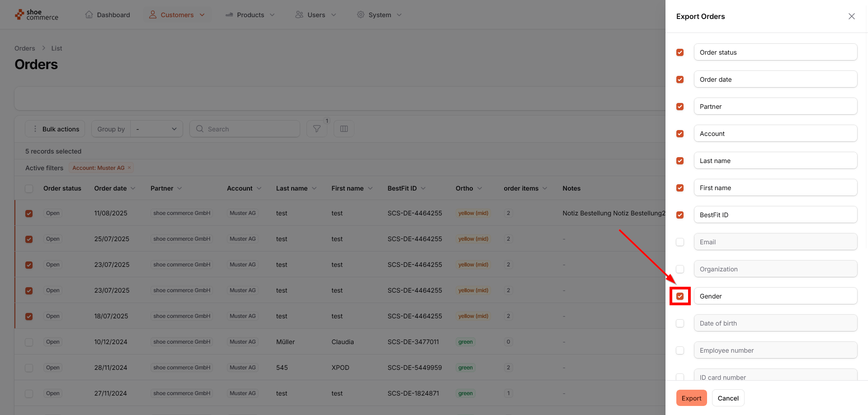Image resolution: width=868 pixels, height=415 pixels.
Task: Click the Dashboard home icon
Action: 89,15
